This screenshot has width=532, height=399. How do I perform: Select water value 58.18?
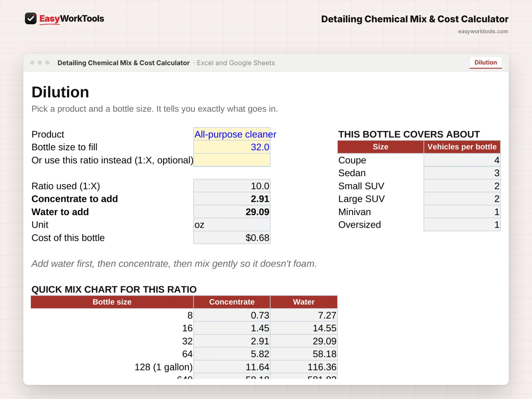tap(304, 354)
